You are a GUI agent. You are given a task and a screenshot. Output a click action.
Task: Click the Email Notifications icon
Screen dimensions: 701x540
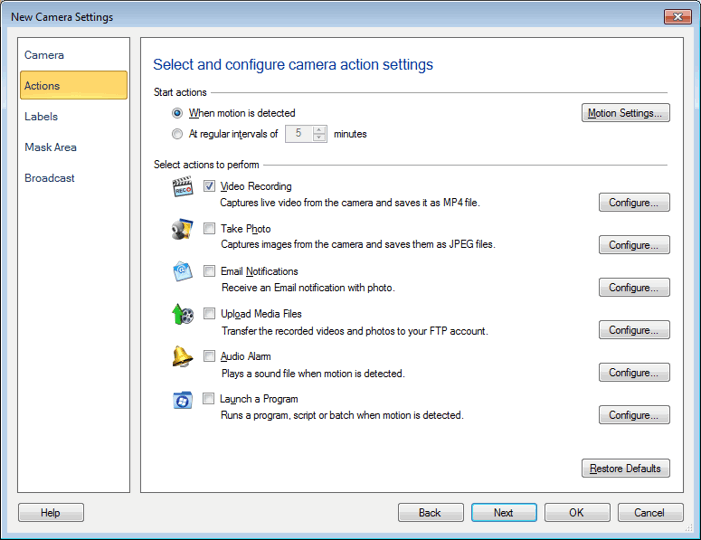[x=182, y=272]
